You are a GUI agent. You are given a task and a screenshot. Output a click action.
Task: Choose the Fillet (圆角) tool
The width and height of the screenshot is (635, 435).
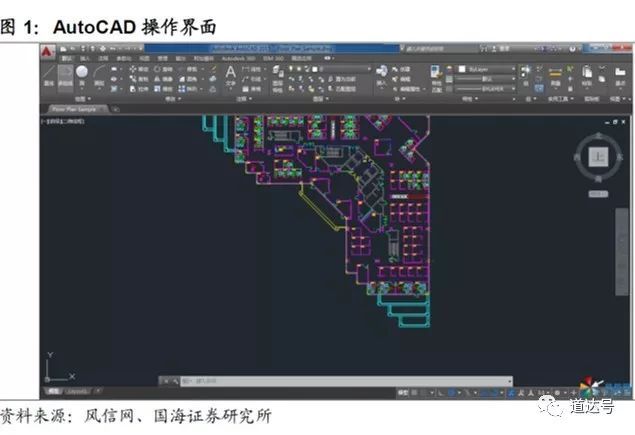(188, 79)
